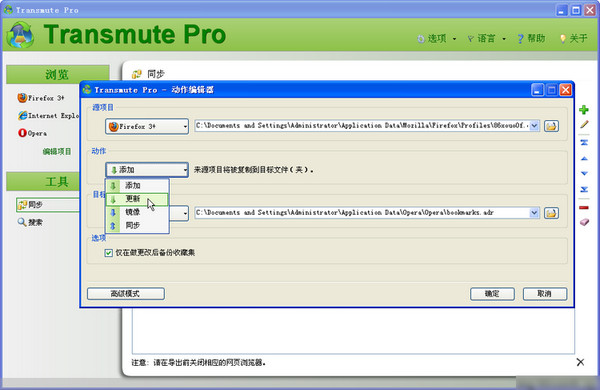Move action to bottom icon
The height and width of the screenshot is (390, 600).
[584, 189]
